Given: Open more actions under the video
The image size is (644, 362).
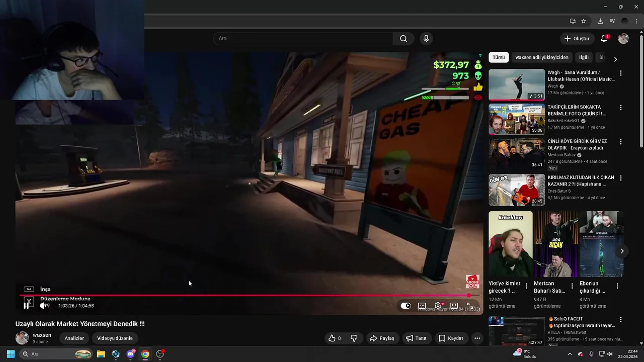Looking at the screenshot, I should click(477, 338).
